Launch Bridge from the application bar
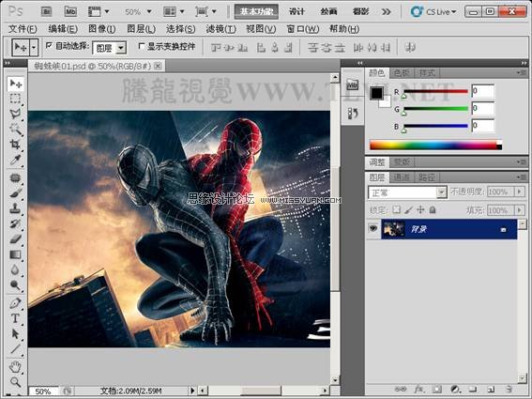Screen dimensions: 532x399 pyautogui.click(x=47, y=12)
